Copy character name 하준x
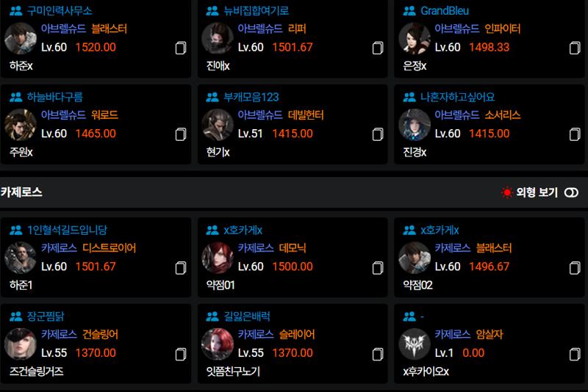588x392 pixels. click(181, 48)
